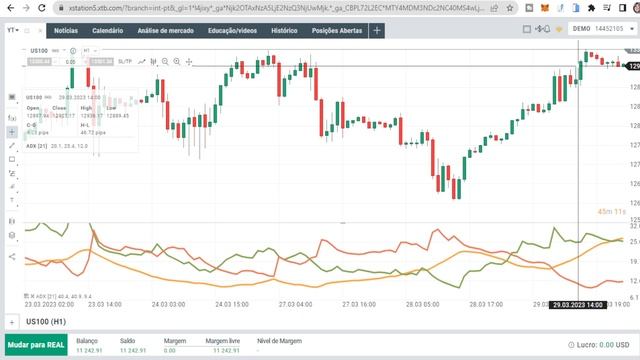Open the extensions puzzle icon
This screenshot has width=640, height=360.
pyautogui.click(x=591, y=8)
